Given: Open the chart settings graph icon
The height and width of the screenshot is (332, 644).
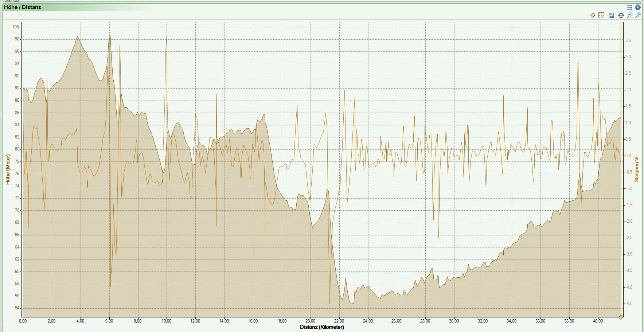Looking at the screenshot, I should (x=601, y=15).
